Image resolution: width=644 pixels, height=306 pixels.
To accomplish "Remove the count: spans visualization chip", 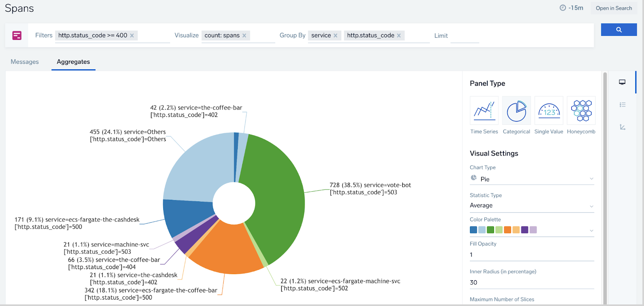I will [244, 35].
